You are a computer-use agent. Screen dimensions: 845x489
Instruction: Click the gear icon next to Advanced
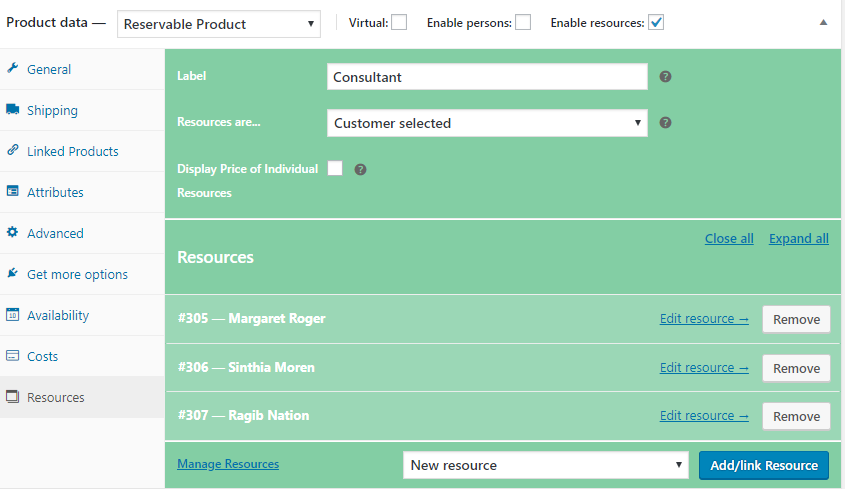click(13, 233)
